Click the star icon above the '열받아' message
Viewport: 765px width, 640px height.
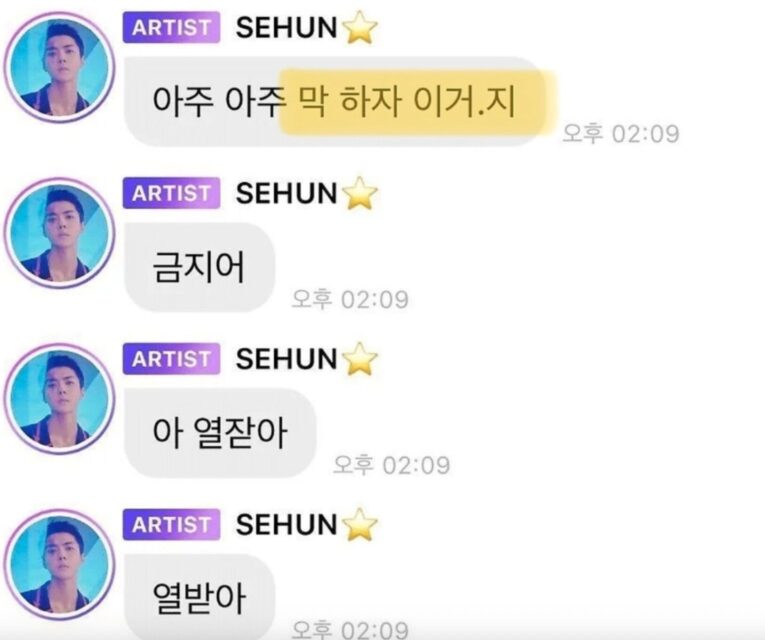click(360, 525)
